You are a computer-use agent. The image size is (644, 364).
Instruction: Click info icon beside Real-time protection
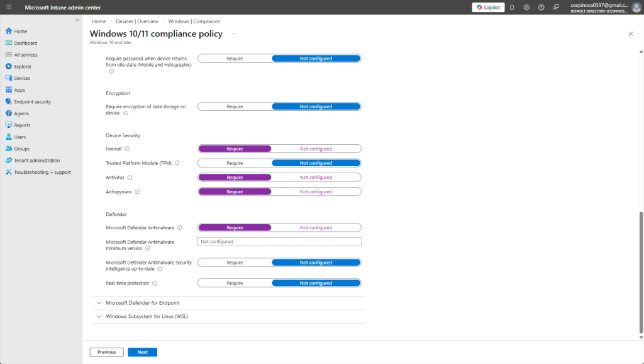pos(155,283)
